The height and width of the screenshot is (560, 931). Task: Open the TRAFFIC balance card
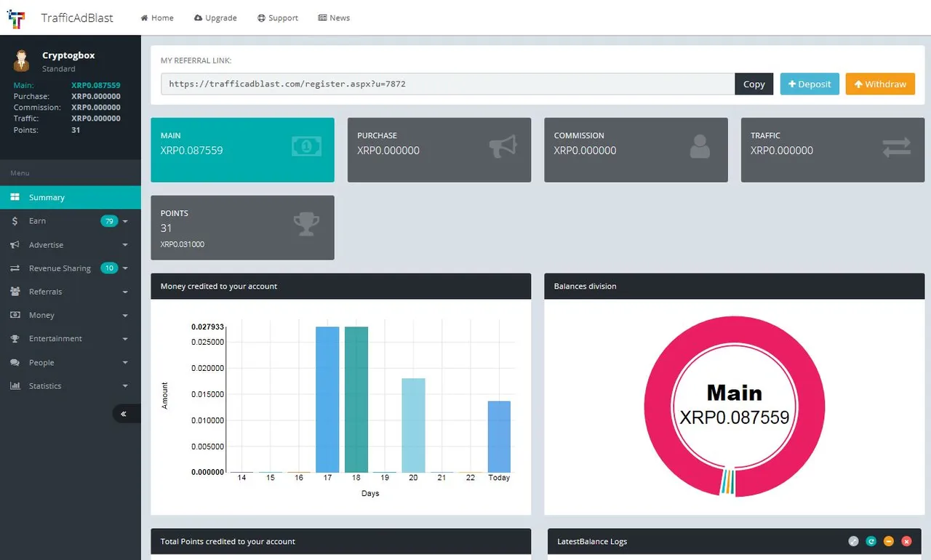click(x=833, y=150)
